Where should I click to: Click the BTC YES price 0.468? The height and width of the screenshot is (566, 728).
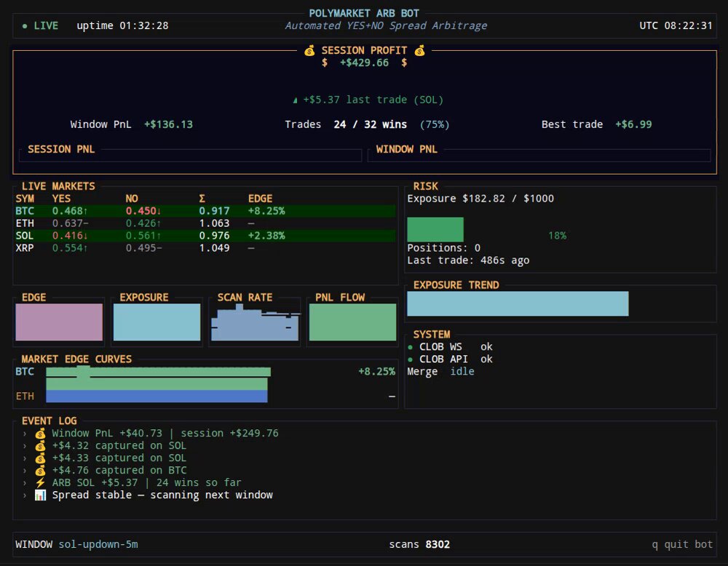click(x=70, y=211)
